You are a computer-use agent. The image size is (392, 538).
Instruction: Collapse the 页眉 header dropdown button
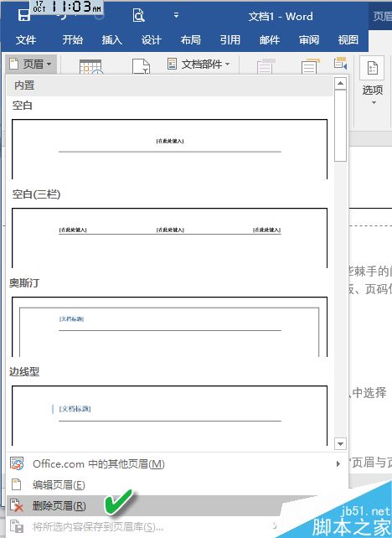click(31, 64)
